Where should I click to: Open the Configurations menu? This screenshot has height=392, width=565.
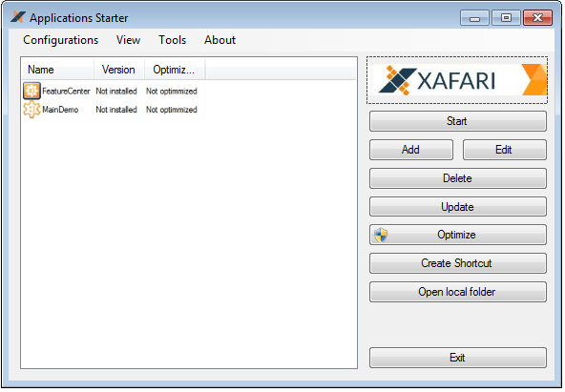pos(60,40)
